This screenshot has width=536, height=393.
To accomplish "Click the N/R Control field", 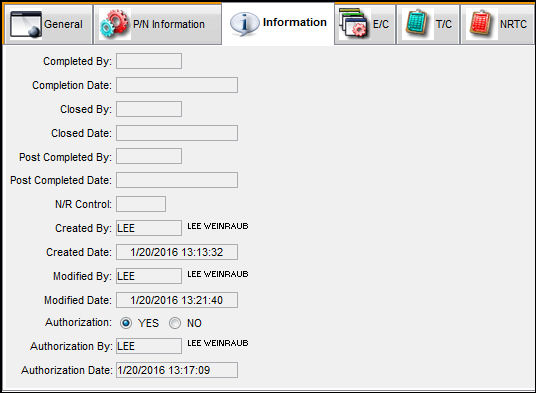I will point(141,204).
